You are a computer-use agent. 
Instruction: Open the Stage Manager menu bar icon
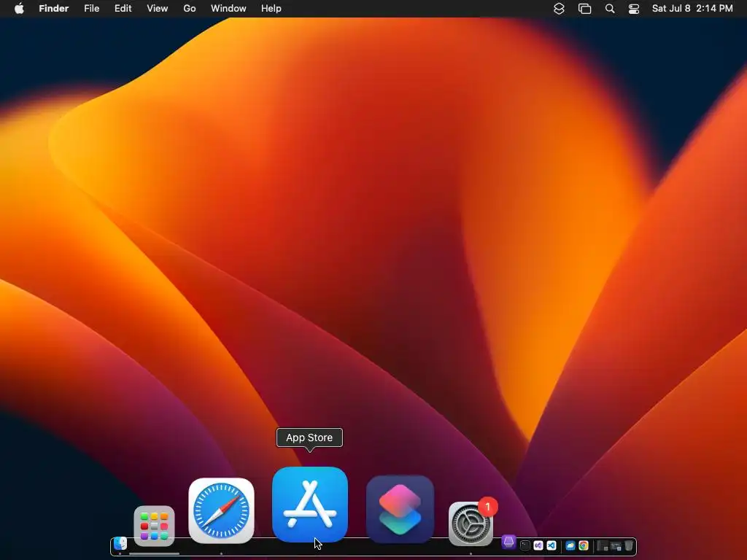click(x=584, y=9)
